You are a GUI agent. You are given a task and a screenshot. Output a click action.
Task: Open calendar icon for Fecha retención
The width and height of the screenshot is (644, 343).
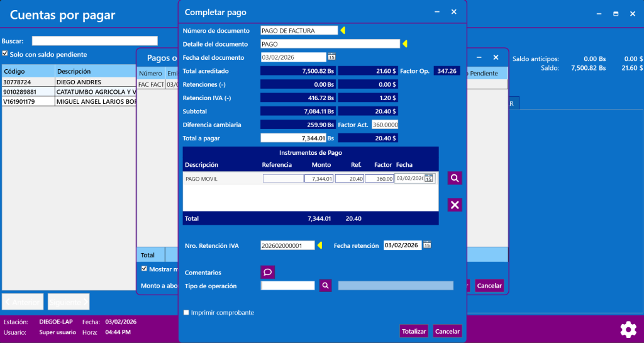click(x=427, y=245)
